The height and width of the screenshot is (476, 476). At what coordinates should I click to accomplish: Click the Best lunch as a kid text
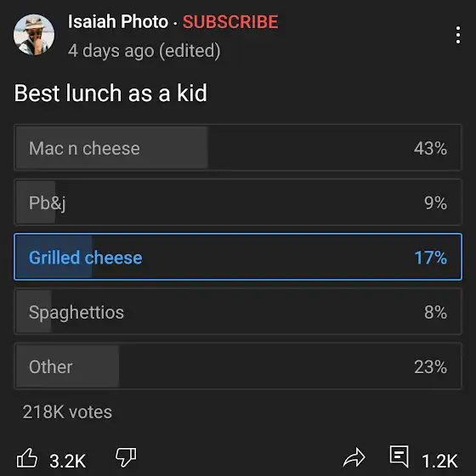click(110, 93)
